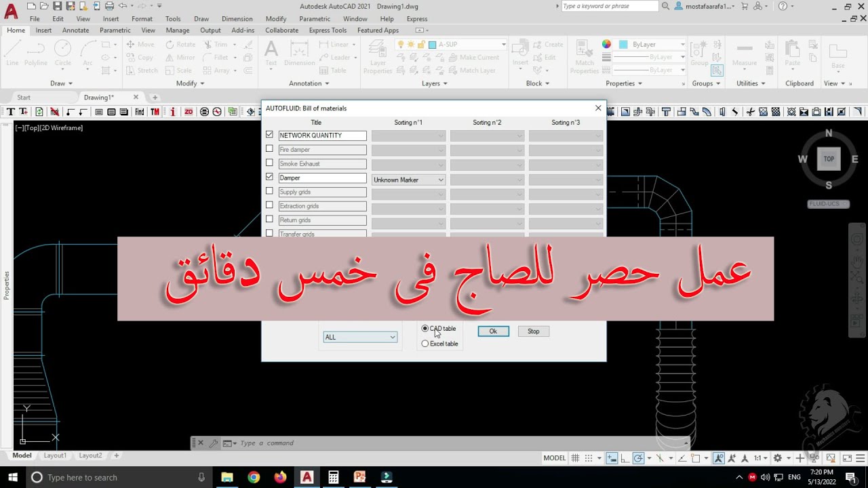Switch to the Annotate ribbon tab
The height and width of the screenshot is (488, 868).
coord(75,30)
